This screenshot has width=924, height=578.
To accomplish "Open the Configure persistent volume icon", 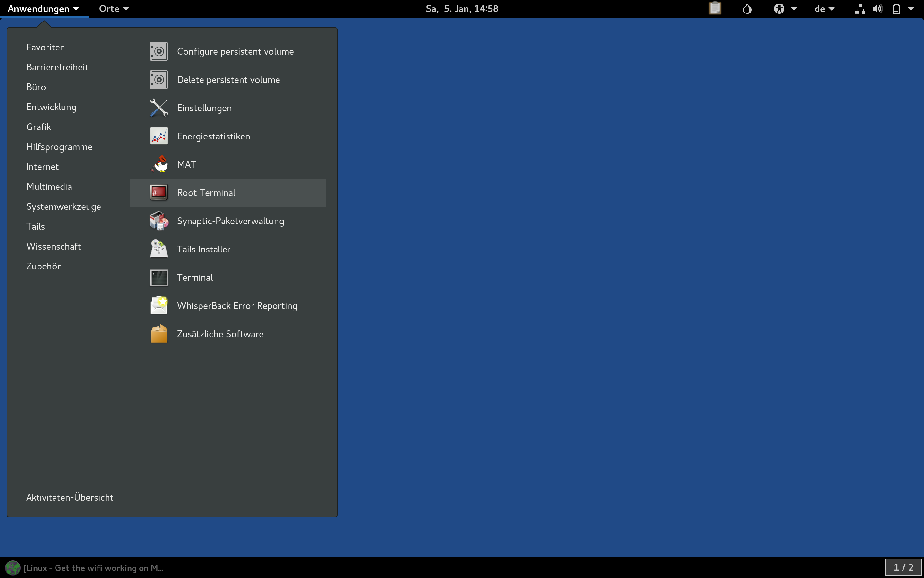I will coord(159,51).
